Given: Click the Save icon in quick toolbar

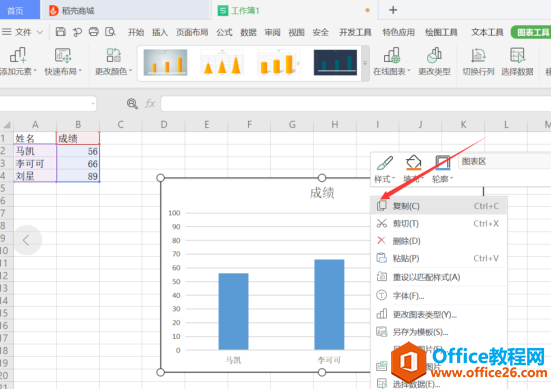Looking at the screenshot, I should [61, 32].
